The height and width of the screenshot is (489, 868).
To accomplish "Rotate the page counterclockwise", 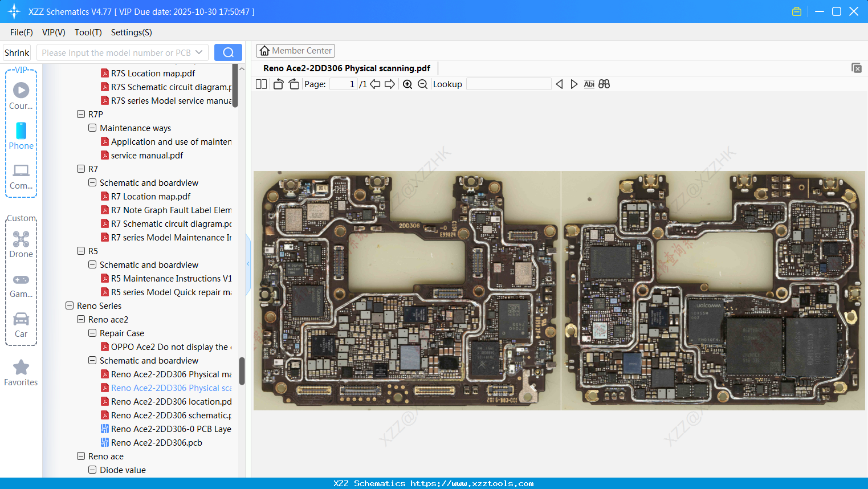I will tap(278, 84).
